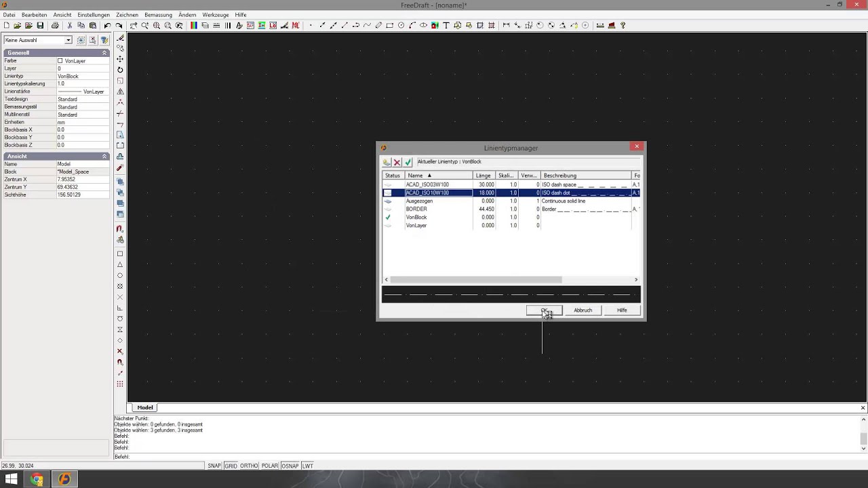Select the Ausgezogen linetype row
Screen dimensions: 868x488
[x=512, y=201]
